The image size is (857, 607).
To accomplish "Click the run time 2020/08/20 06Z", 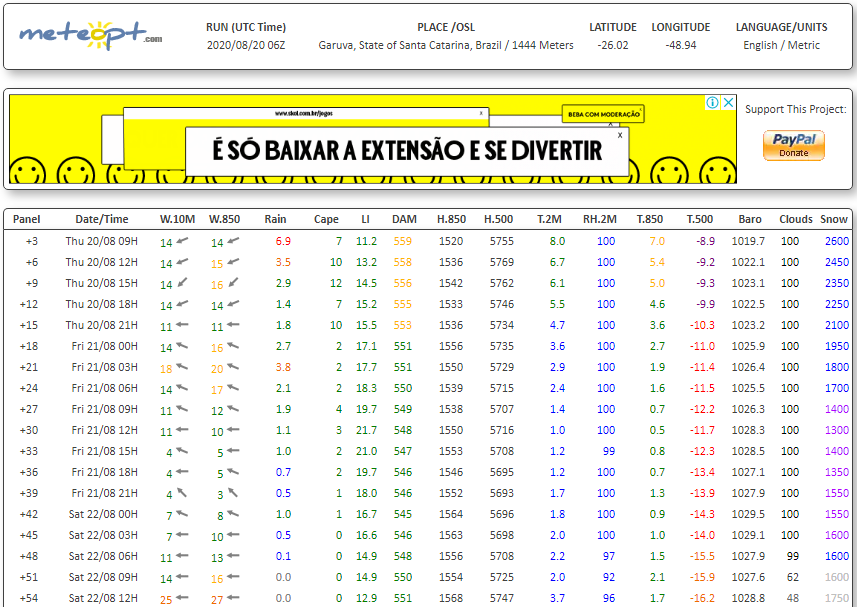I will 245,45.
